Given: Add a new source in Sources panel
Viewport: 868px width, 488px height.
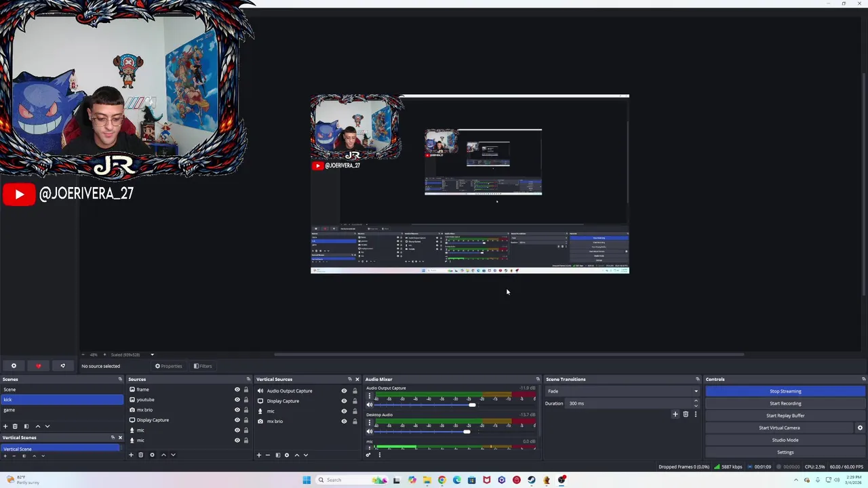Looking at the screenshot, I should point(131,455).
